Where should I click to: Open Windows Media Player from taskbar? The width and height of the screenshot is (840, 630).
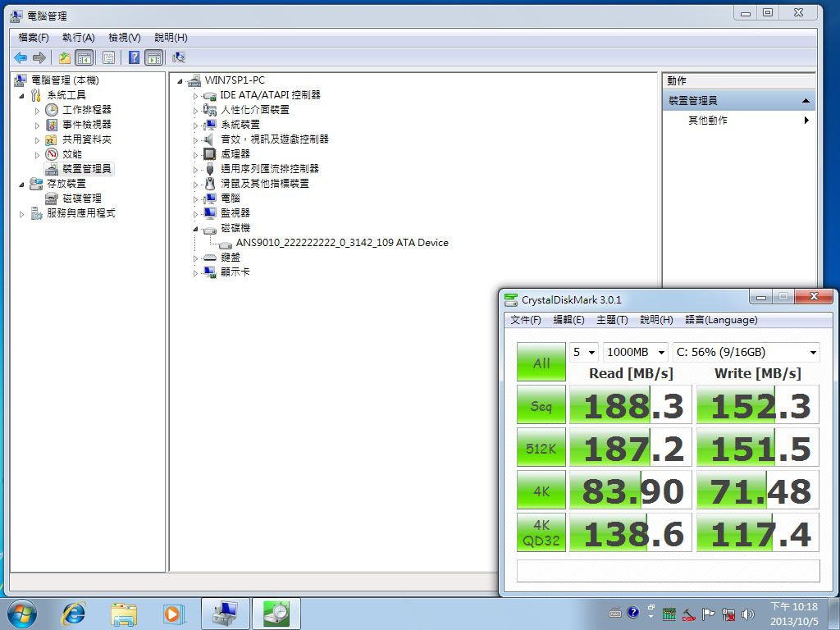click(x=174, y=614)
